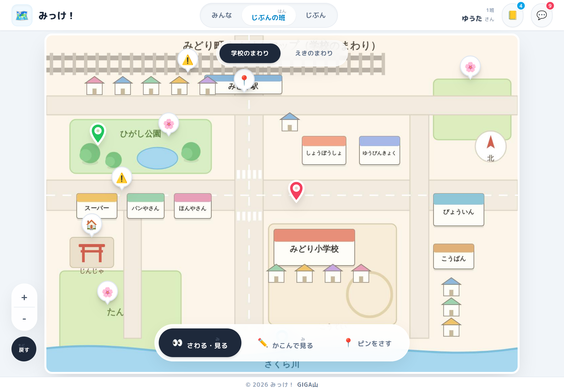
Task: Click the pushpin marker on the station
Action: coord(244,80)
